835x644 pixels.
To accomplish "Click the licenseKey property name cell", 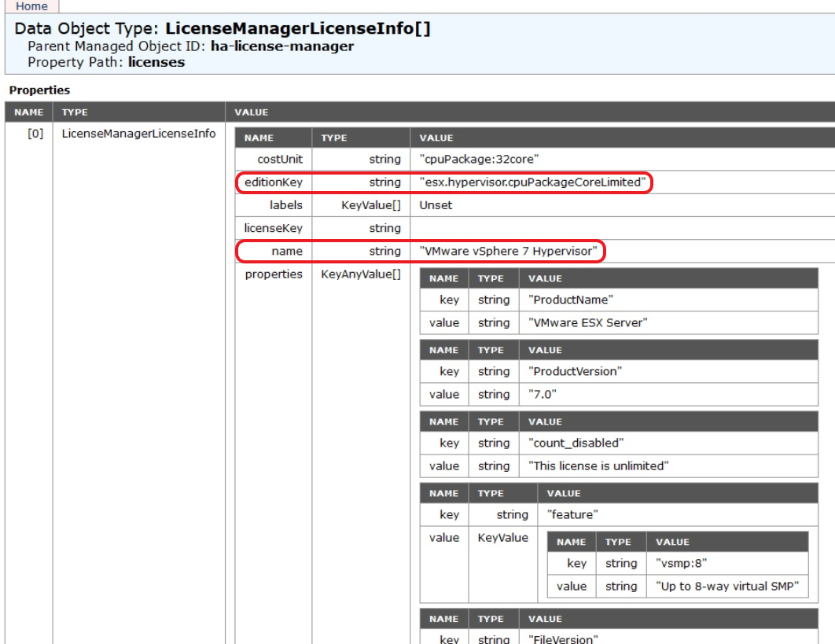I will [274, 228].
